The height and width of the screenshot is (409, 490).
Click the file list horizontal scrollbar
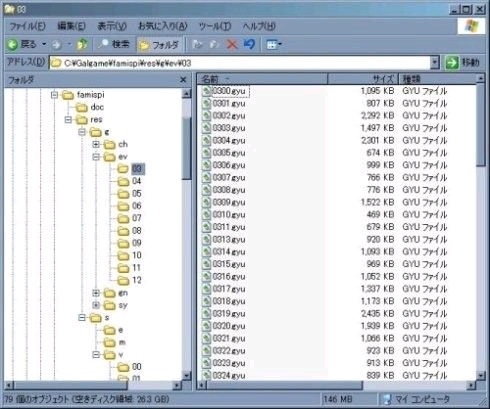coord(336,386)
